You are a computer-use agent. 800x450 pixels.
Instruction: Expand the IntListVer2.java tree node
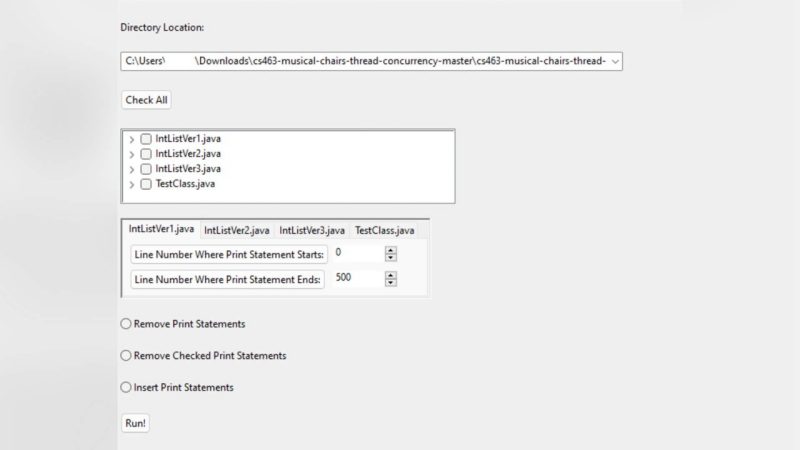(132, 154)
